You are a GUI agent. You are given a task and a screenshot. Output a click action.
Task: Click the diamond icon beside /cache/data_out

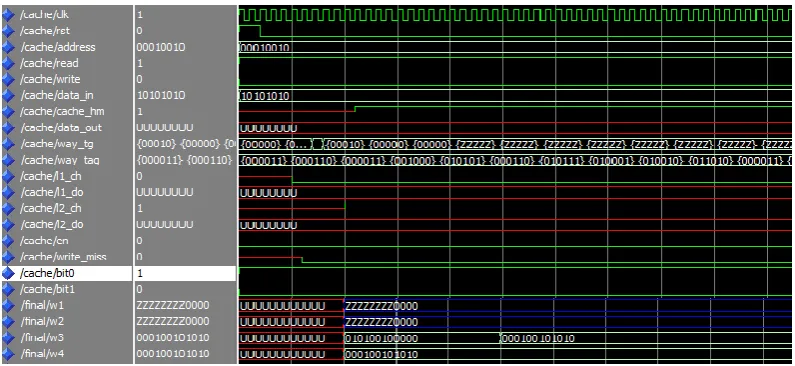(9, 128)
